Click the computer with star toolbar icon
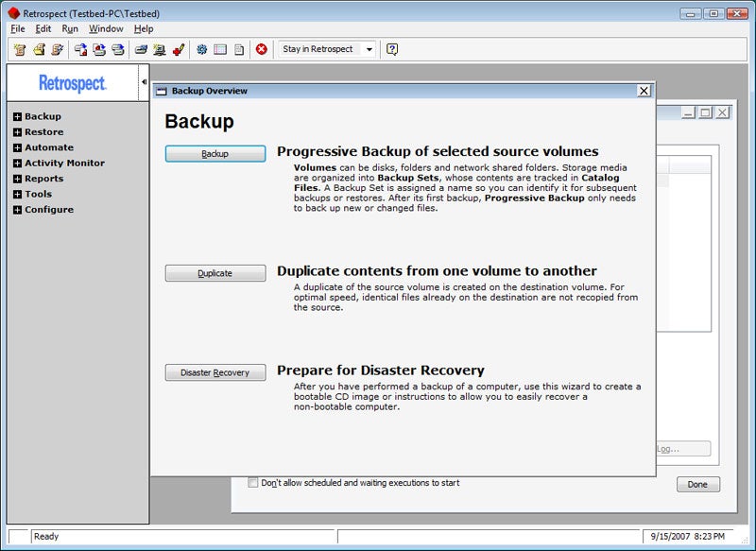Viewport: 756px width, 551px height. click(x=159, y=49)
